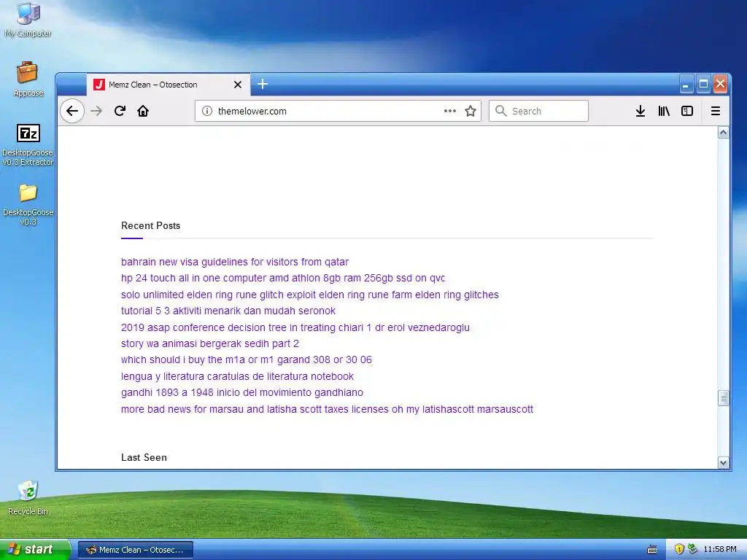747x560 pixels.
Task: Bookmark this page with the star
Action: (x=471, y=111)
